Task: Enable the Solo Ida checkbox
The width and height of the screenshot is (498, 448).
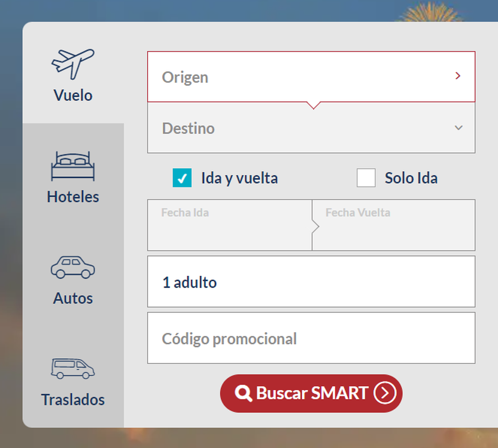Action: coord(366,178)
